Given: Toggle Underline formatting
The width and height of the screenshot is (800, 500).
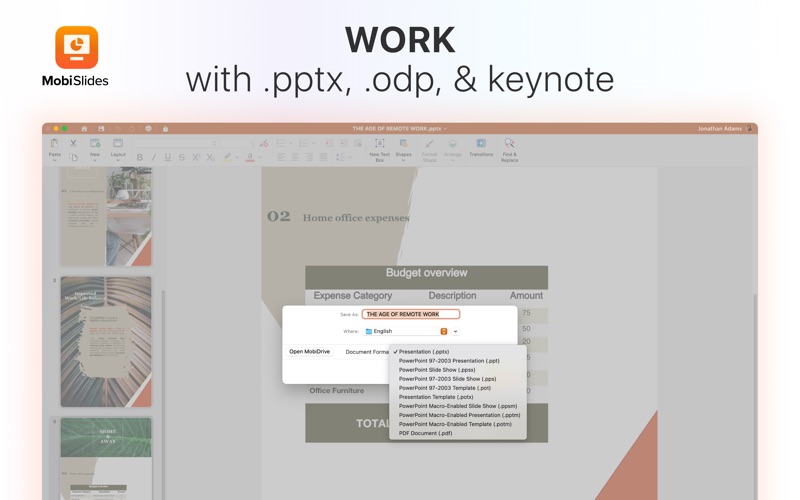Looking at the screenshot, I should pyautogui.click(x=167, y=158).
